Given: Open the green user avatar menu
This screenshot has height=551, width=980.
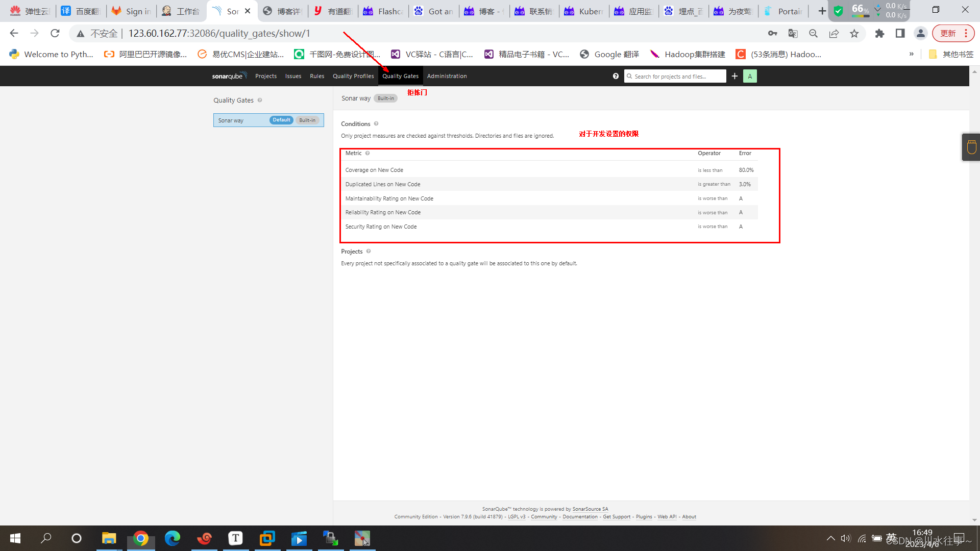Looking at the screenshot, I should tap(750, 76).
